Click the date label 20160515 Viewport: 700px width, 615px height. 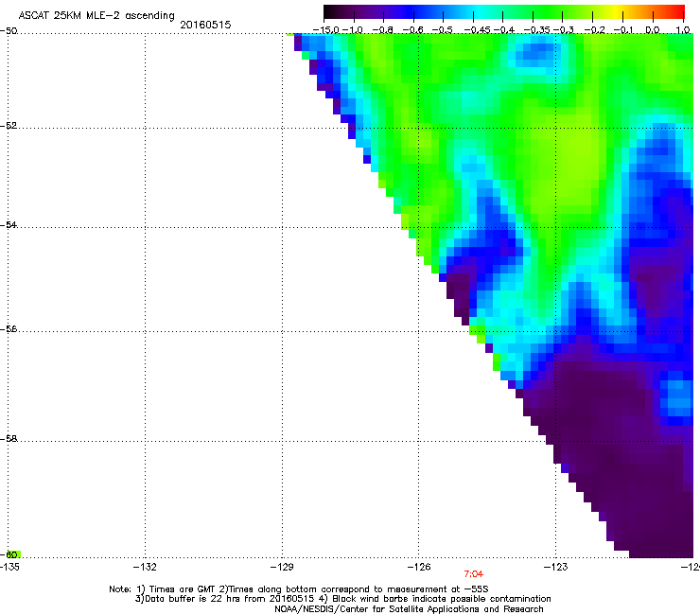[x=205, y=25]
